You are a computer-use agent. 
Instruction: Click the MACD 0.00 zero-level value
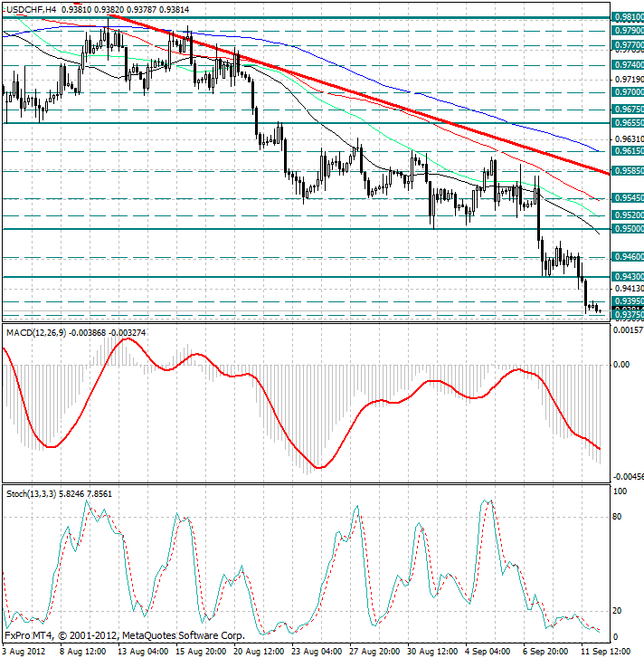click(x=621, y=365)
